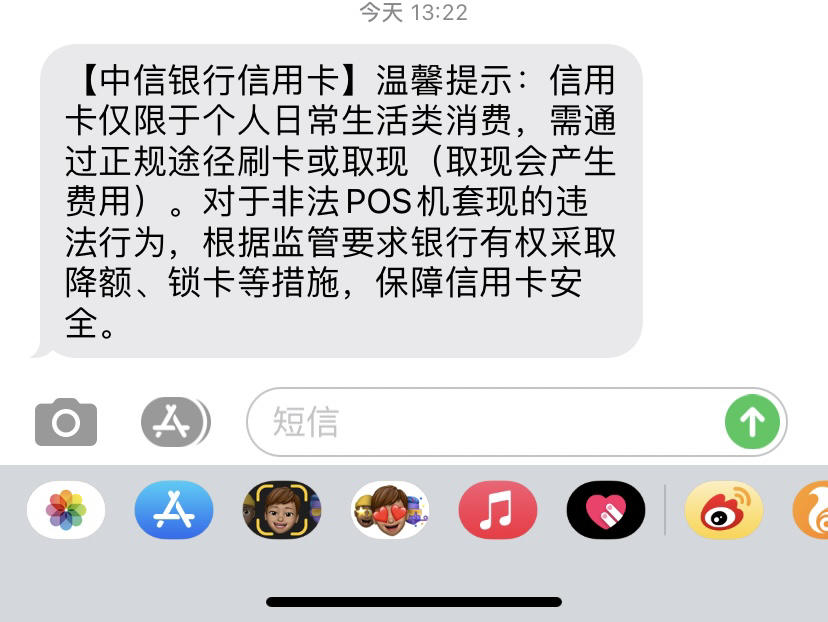Tap the last line 全。 of the message
The image size is (828, 622).
click(89, 323)
